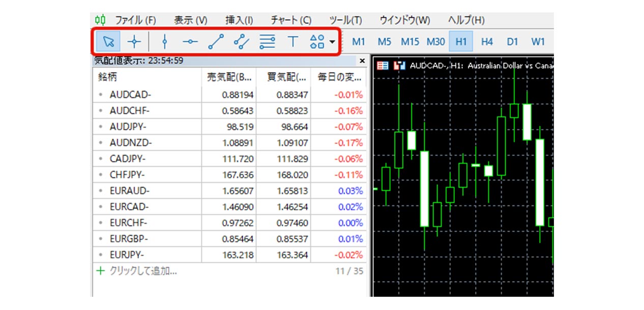The width and height of the screenshot is (644, 310).
Task: Draw a vertical line tool
Action: coord(164,42)
